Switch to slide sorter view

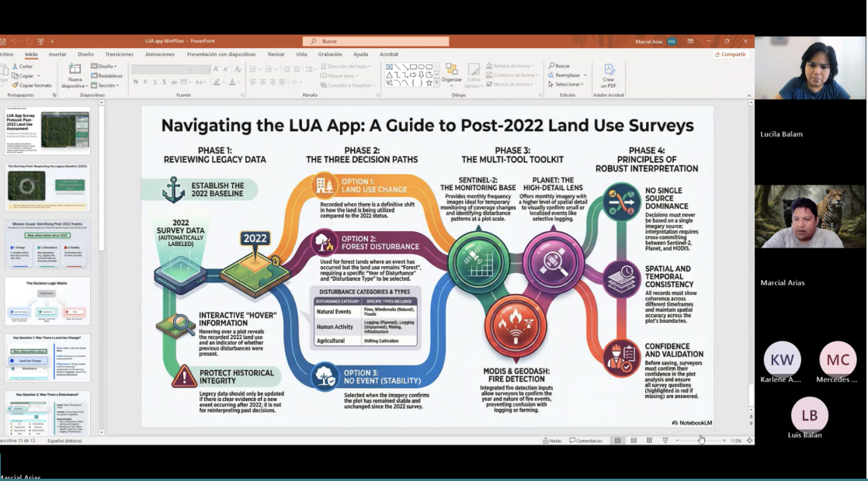pyautogui.click(x=634, y=441)
